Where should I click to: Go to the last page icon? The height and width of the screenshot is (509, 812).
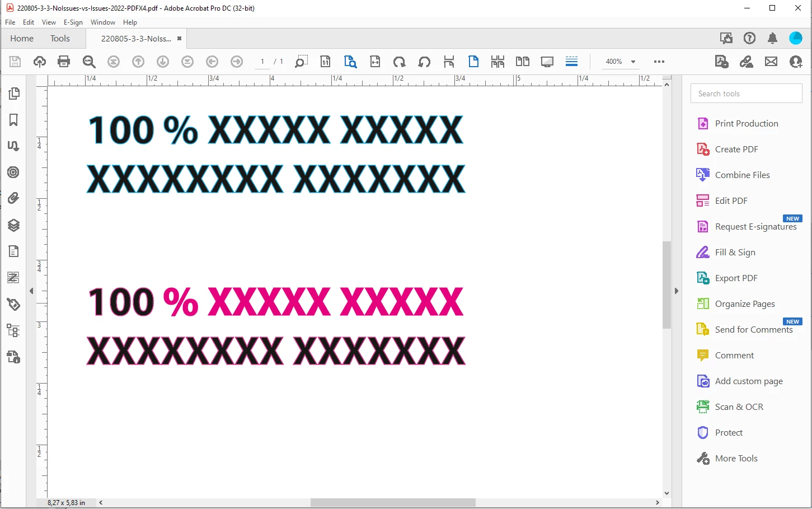pos(187,62)
